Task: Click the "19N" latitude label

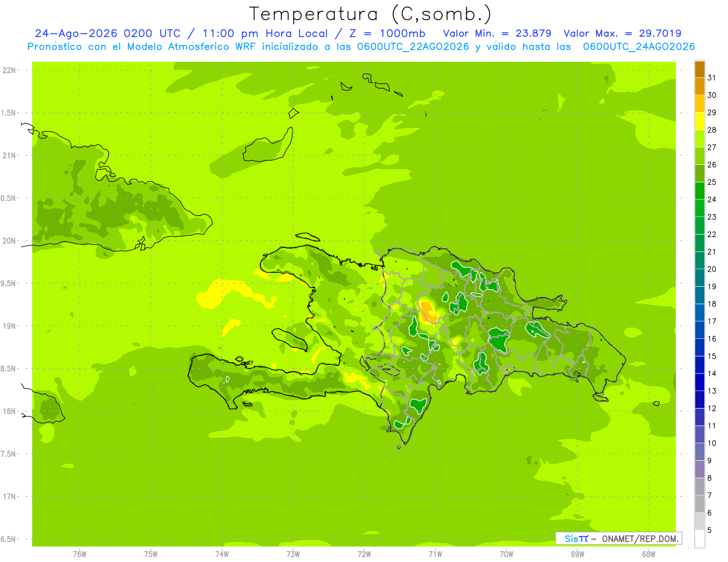Action: (x=9, y=326)
